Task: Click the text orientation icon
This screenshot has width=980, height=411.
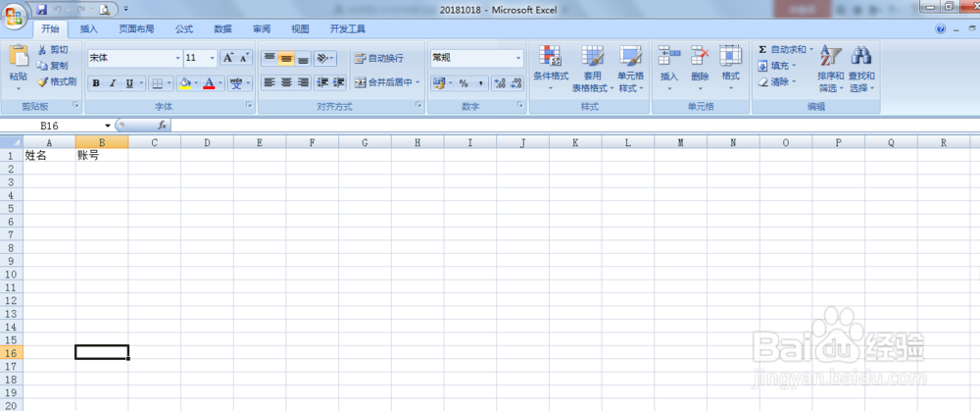Action: click(321, 58)
